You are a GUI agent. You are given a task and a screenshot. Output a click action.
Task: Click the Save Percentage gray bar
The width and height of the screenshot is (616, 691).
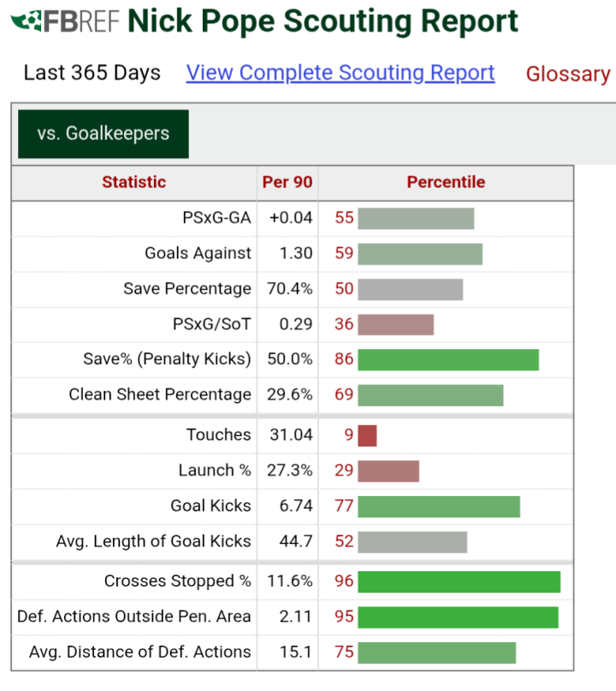(x=411, y=290)
